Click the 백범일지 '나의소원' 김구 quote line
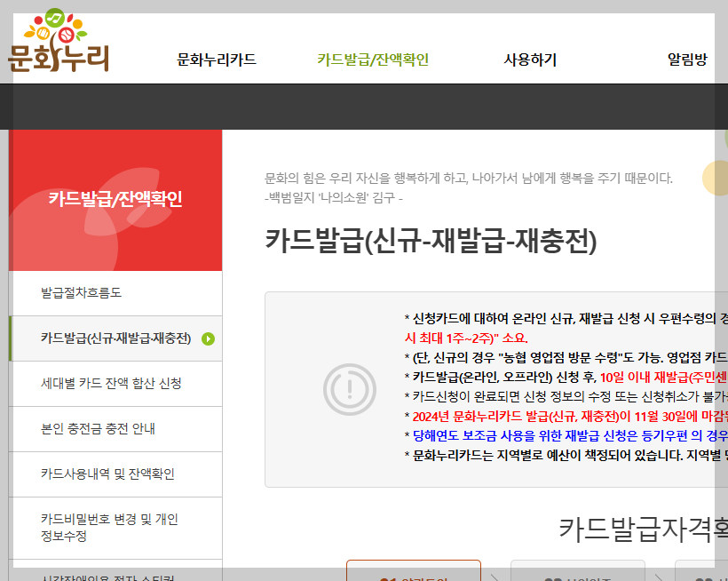This screenshot has width=728, height=581. 333,198
